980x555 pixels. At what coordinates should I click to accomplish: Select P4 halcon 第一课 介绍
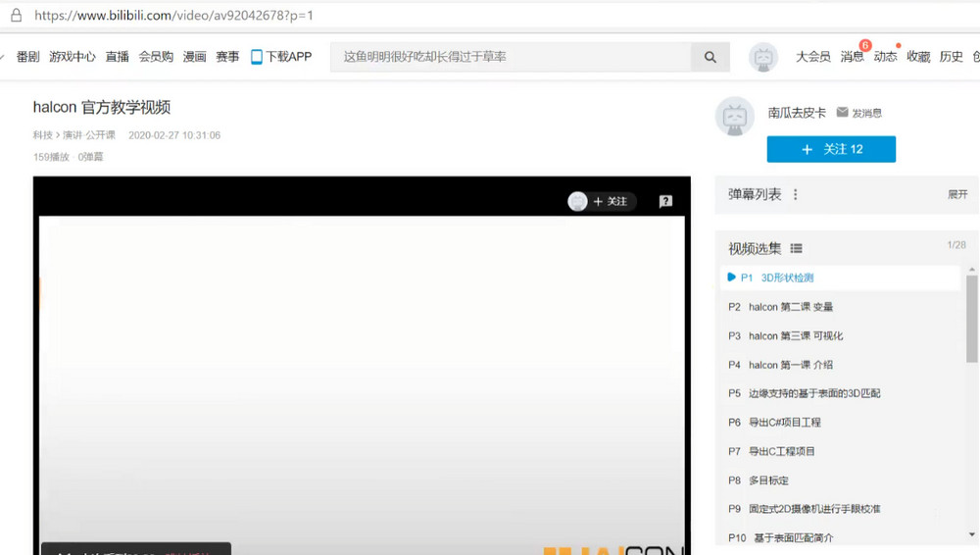(841, 365)
